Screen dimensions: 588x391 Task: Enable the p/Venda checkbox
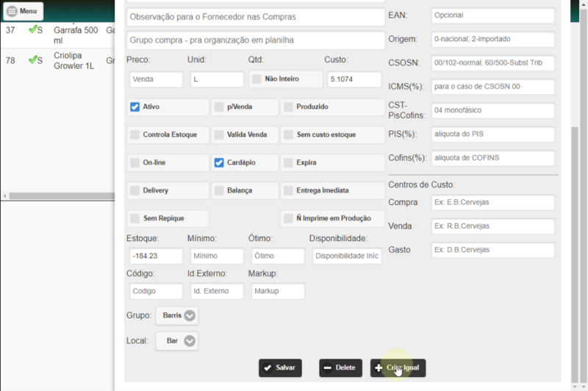pos(219,107)
